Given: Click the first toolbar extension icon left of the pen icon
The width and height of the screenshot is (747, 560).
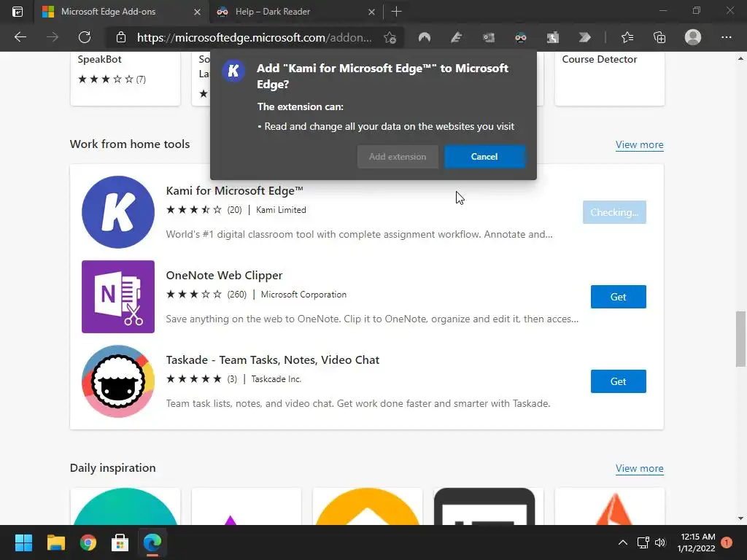Looking at the screenshot, I should pos(425,37).
